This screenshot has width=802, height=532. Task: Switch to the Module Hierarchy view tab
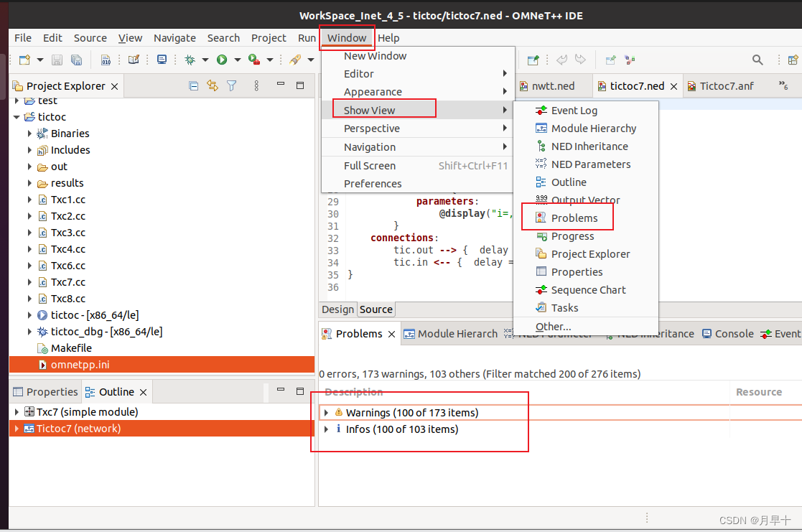pyautogui.click(x=451, y=334)
